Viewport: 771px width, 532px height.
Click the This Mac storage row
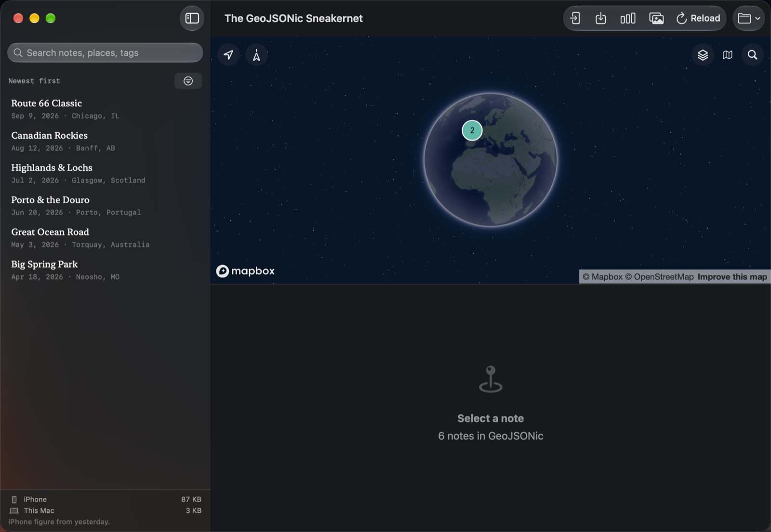[x=105, y=510]
